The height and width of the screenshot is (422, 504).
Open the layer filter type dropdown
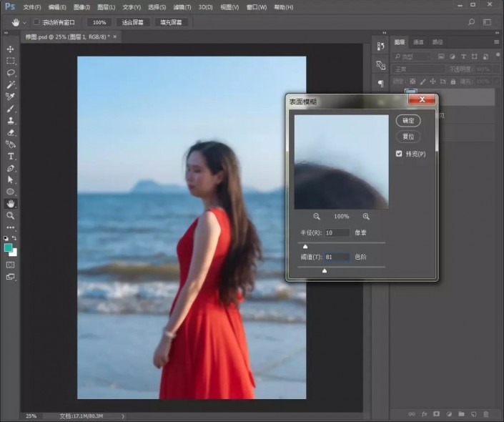click(x=412, y=57)
